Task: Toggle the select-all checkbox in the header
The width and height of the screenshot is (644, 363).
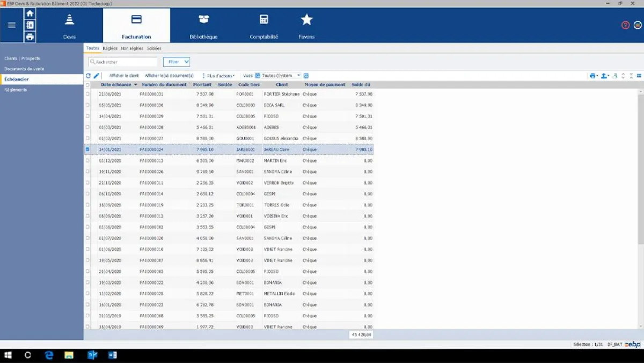Action: (x=87, y=85)
